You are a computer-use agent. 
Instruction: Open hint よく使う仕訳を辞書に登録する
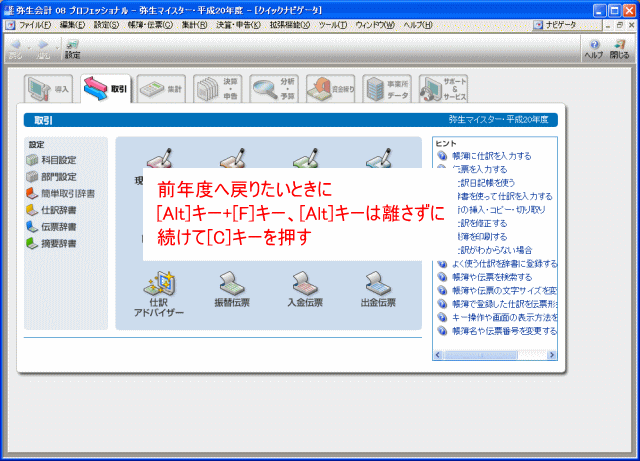[x=504, y=263]
